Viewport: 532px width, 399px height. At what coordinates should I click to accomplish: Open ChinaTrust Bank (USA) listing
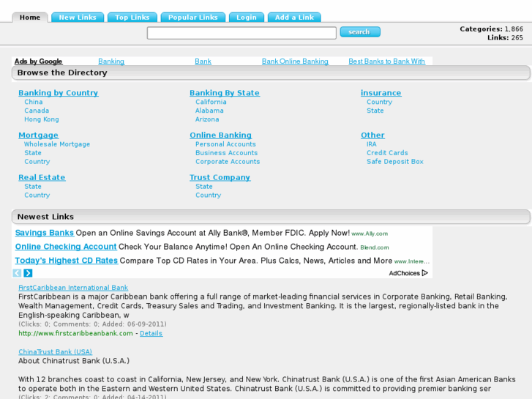coord(56,352)
